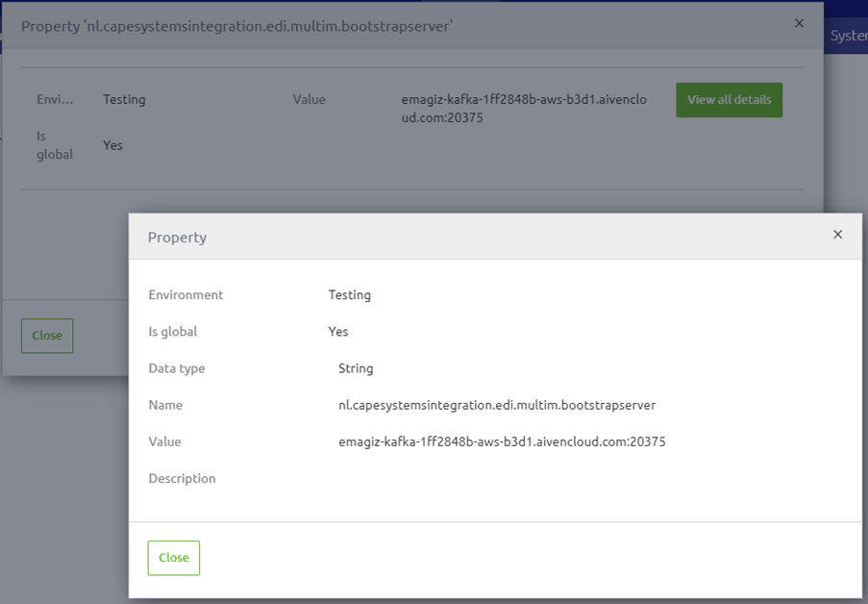Click the green 'View all details' button

pyautogui.click(x=729, y=99)
